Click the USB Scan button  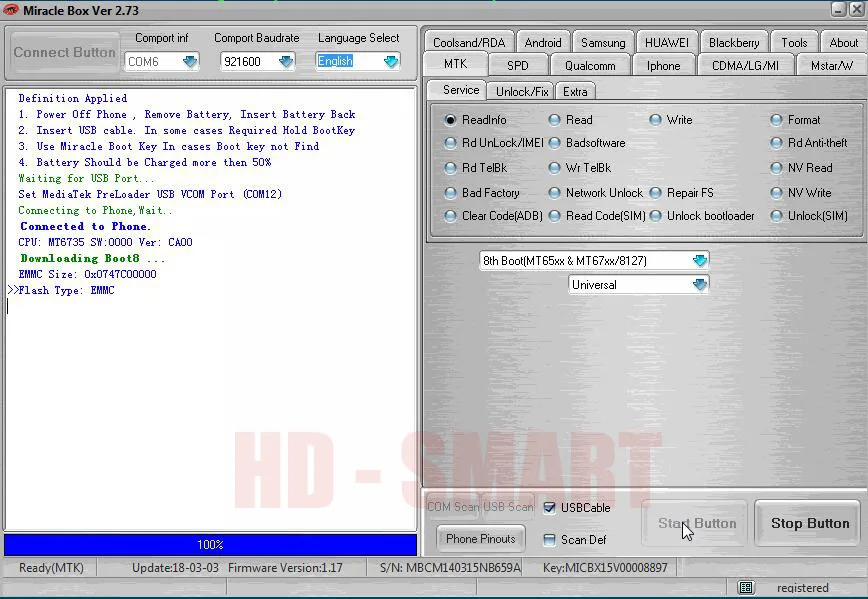point(508,507)
